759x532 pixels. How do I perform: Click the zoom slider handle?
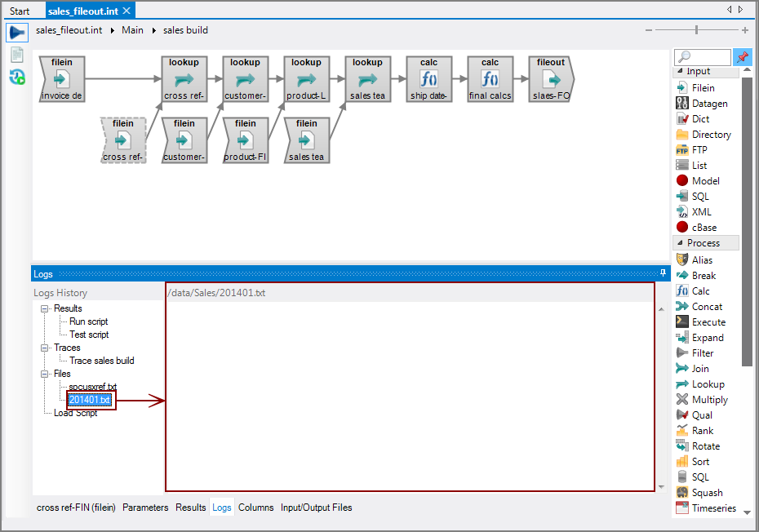tap(696, 30)
